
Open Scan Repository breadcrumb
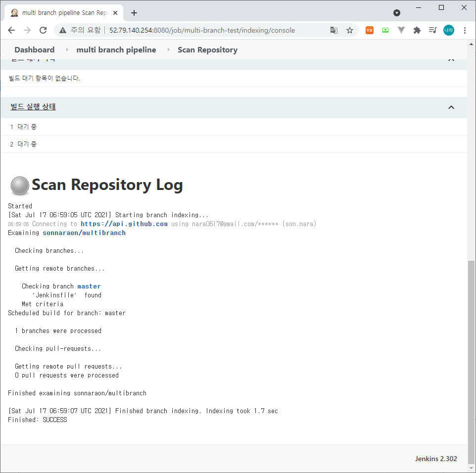point(208,50)
